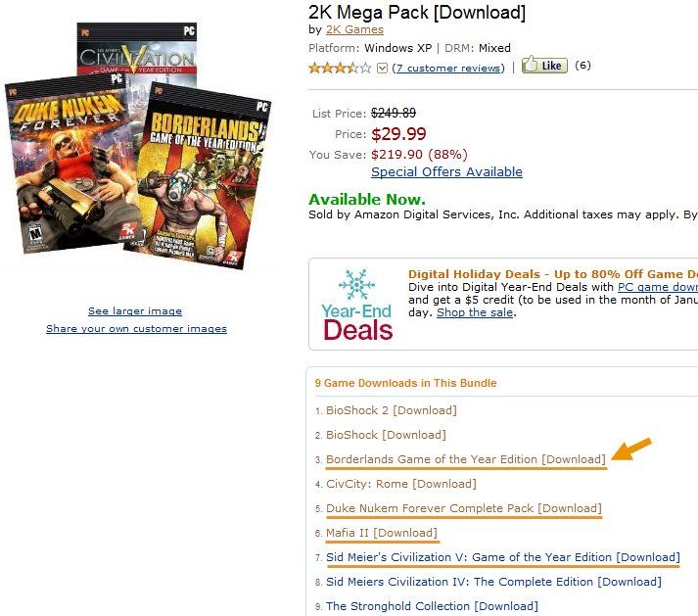
Task: Click See larger image link
Action: click(135, 310)
